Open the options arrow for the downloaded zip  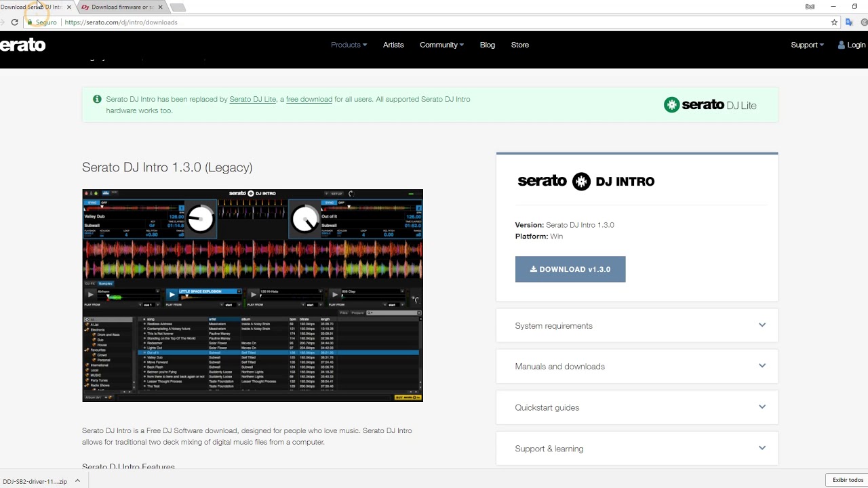pyautogui.click(x=77, y=481)
